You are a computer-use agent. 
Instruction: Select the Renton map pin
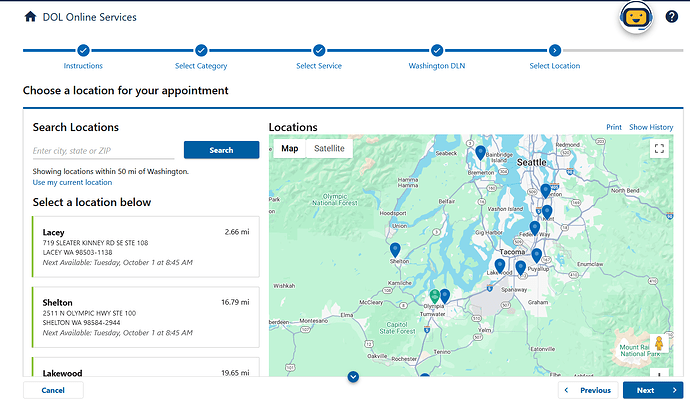point(545,190)
